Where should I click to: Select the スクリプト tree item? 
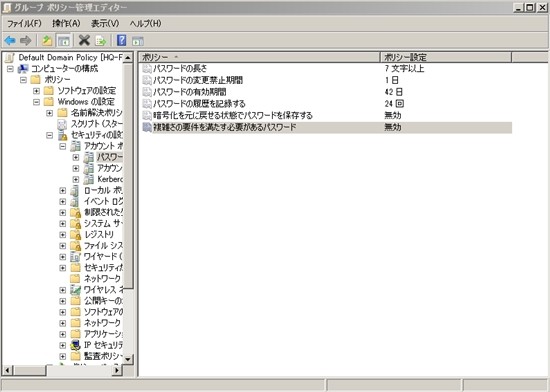pyautogui.click(x=97, y=124)
